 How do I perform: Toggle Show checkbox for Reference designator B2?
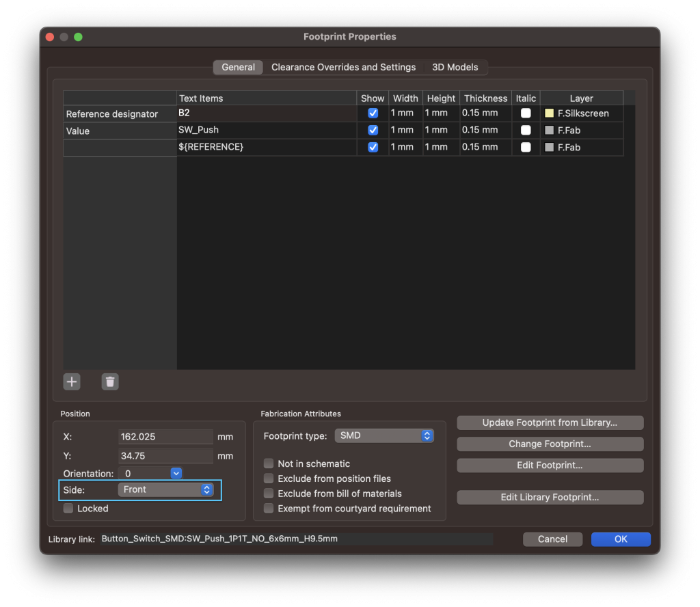click(x=373, y=113)
